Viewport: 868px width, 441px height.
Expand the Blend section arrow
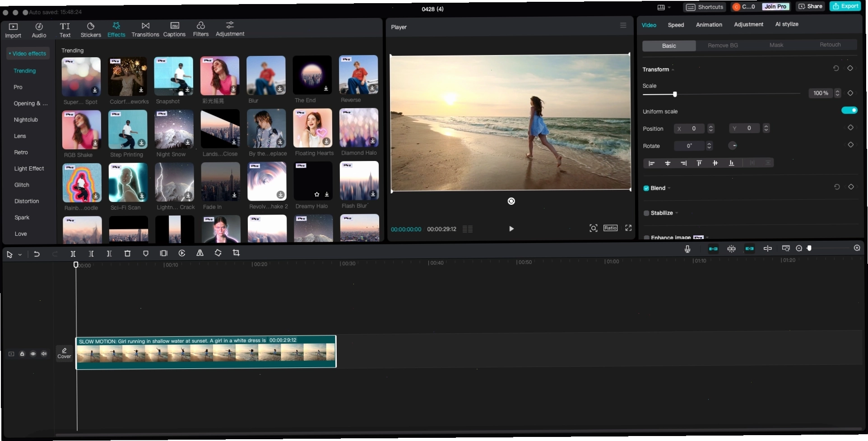(x=669, y=188)
